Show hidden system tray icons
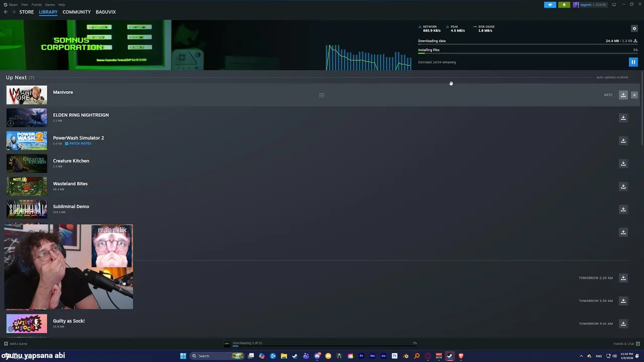The height and width of the screenshot is (362, 644). point(581,356)
